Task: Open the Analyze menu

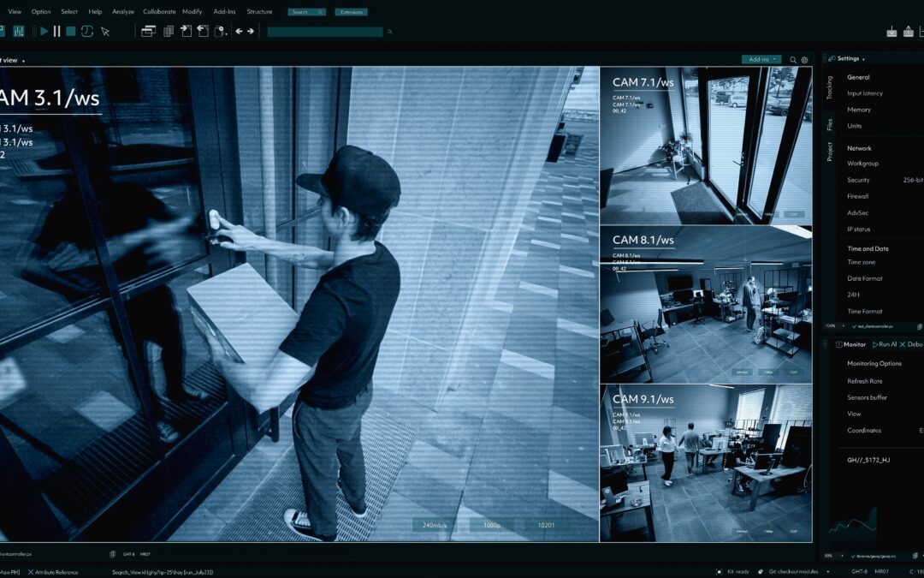Action: (x=123, y=12)
